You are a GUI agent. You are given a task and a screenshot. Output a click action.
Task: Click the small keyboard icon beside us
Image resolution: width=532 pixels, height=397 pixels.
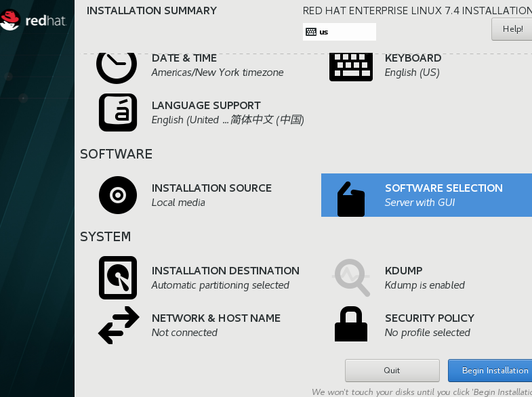point(311,32)
